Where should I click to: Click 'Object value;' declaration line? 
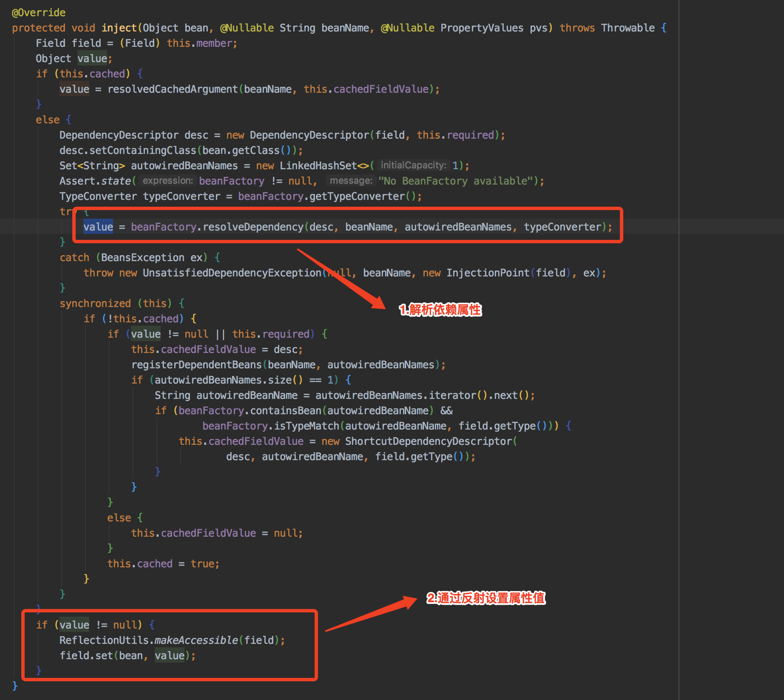click(74, 59)
